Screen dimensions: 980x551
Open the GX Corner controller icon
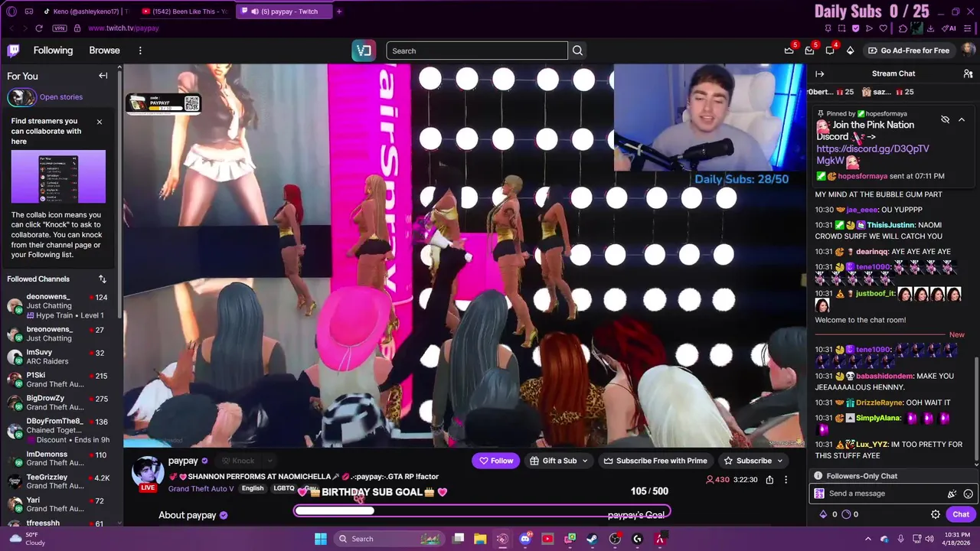(x=28, y=11)
